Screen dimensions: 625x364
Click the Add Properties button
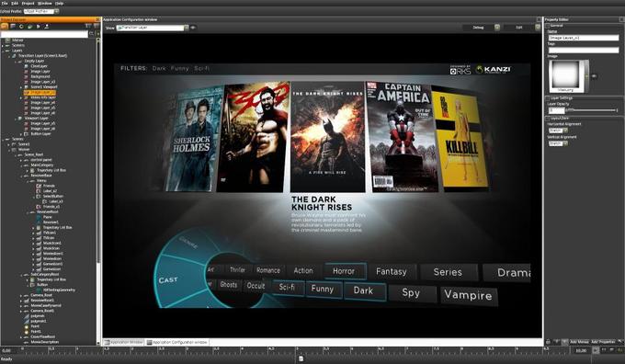click(x=603, y=342)
